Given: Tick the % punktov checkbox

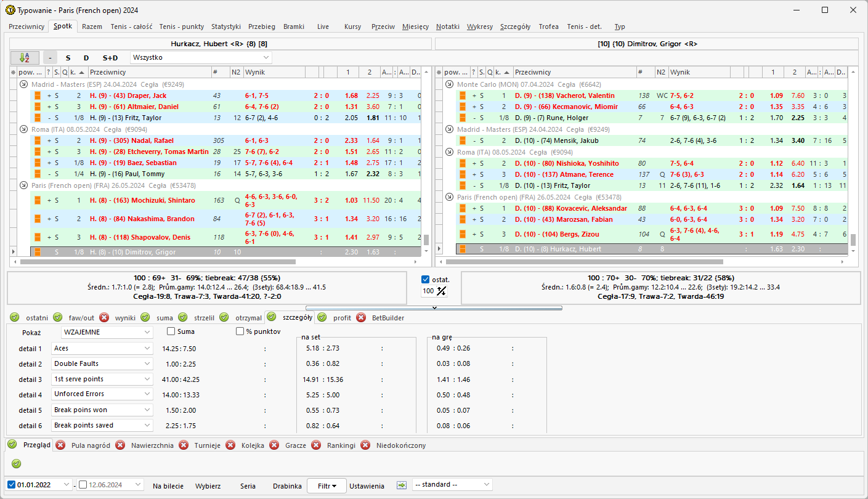Looking at the screenshot, I should (240, 331).
